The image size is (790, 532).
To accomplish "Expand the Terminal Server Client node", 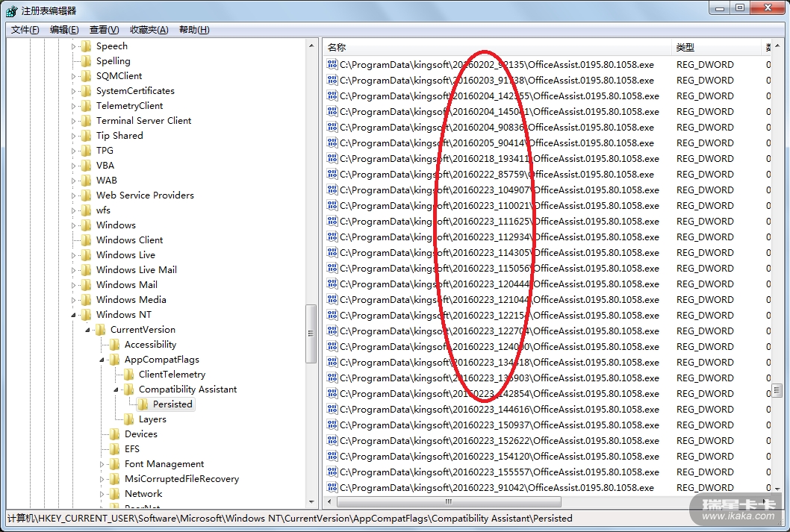I will coord(74,121).
